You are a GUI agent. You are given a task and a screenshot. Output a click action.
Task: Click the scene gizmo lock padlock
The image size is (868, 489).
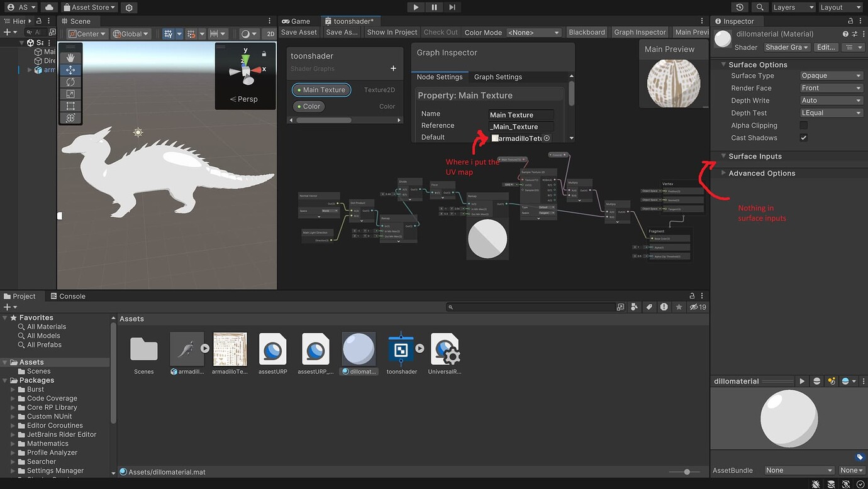(263, 53)
